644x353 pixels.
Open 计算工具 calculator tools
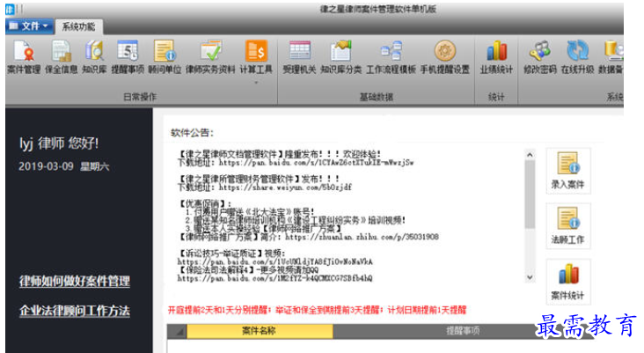256,57
